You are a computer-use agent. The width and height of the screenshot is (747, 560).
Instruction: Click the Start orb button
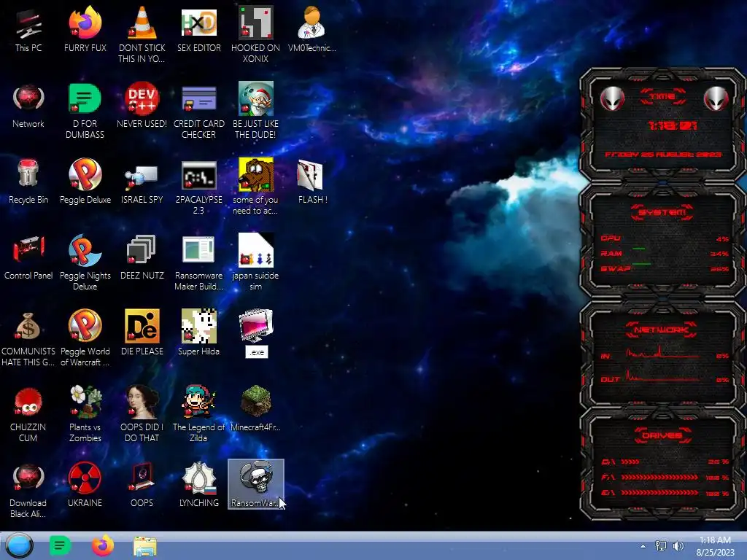(19, 545)
